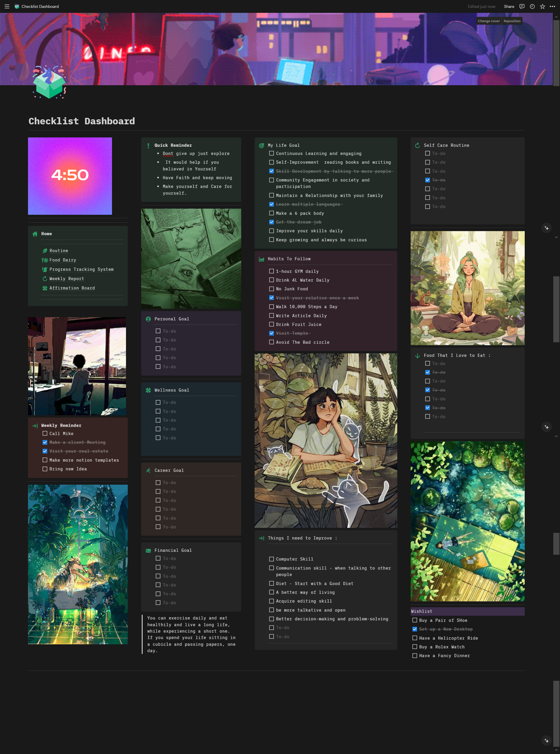
Task: Open the Food Dairy page link
Action: coord(63,260)
